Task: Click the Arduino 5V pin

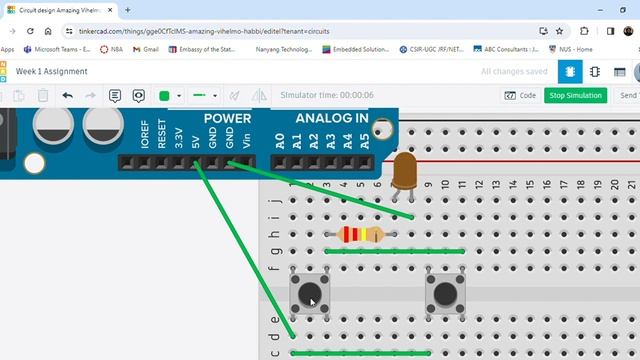Action: tap(195, 163)
